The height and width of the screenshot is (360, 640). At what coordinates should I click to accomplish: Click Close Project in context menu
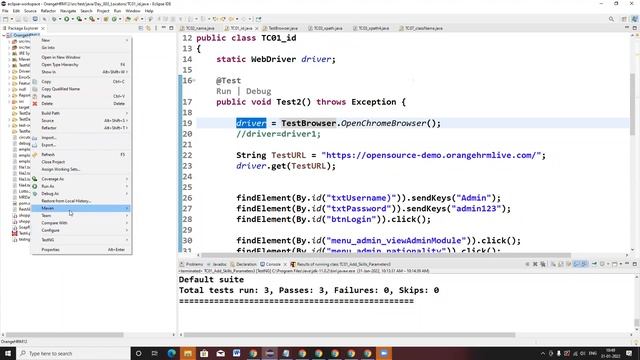click(x=81, y=162)
